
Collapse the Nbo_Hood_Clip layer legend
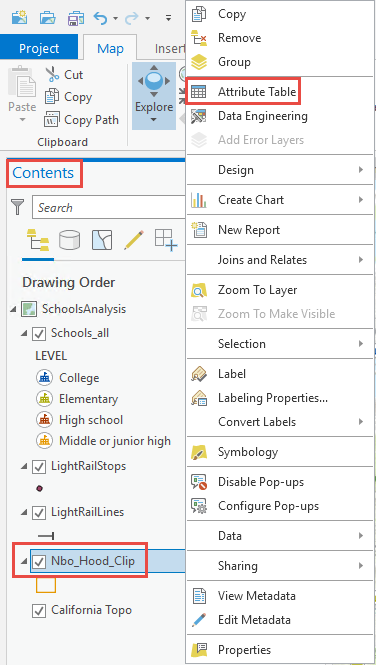tap(24, 562)
